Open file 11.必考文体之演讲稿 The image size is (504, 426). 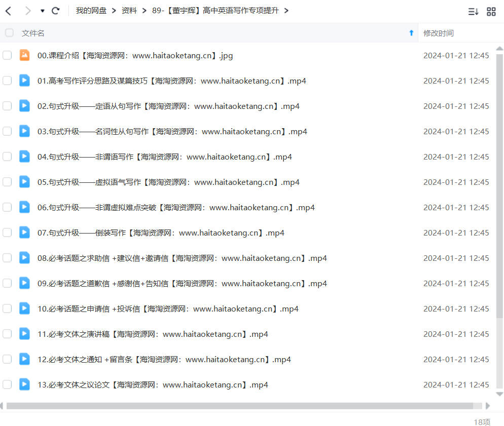(x=153, y=334)
